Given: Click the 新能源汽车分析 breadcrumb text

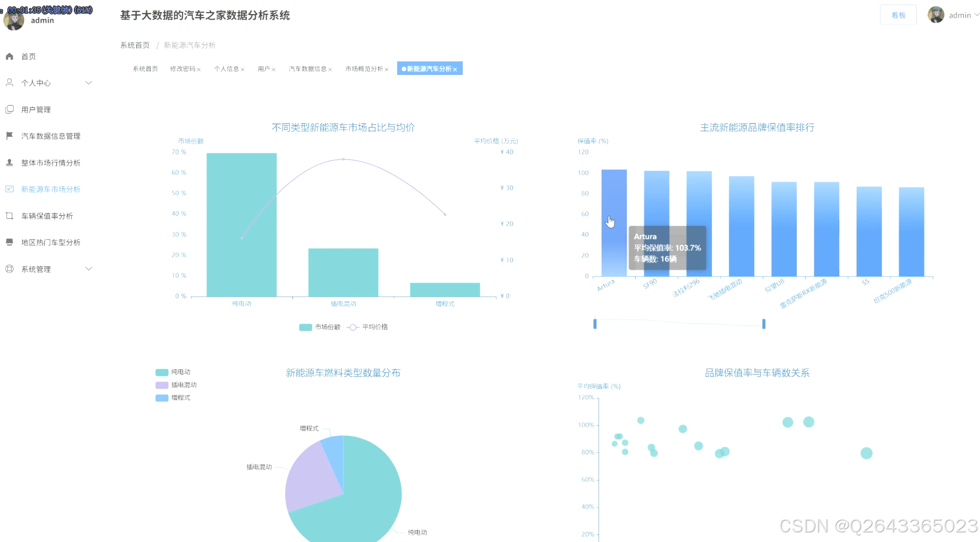Looking at the screenshot, I should [190, 45].
